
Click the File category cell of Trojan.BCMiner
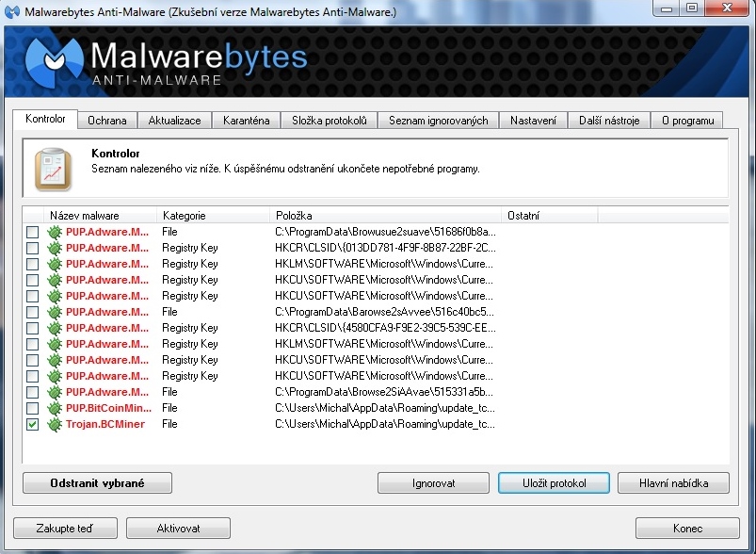169,424
